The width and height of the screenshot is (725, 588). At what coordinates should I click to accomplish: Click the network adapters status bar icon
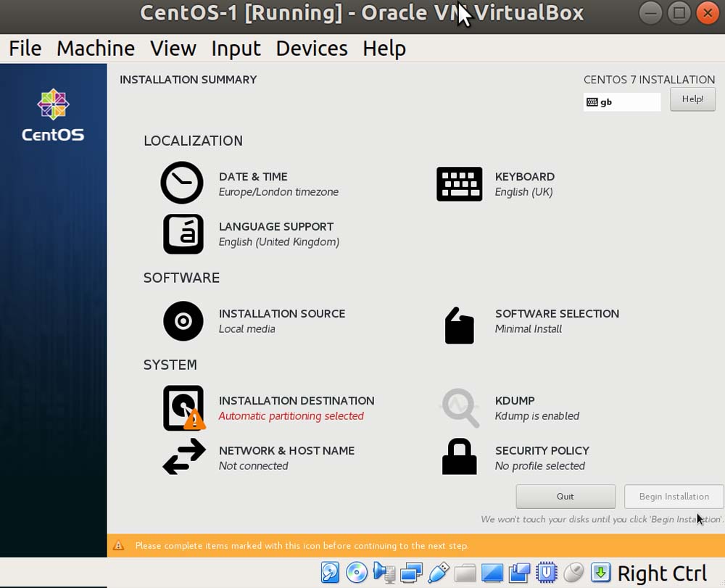411,573
